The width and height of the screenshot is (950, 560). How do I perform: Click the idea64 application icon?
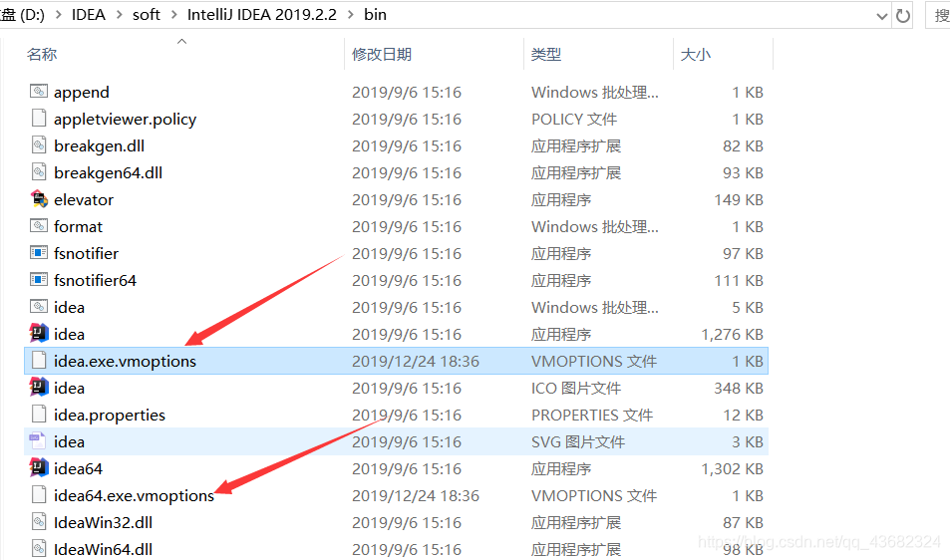tap(39, 468)
